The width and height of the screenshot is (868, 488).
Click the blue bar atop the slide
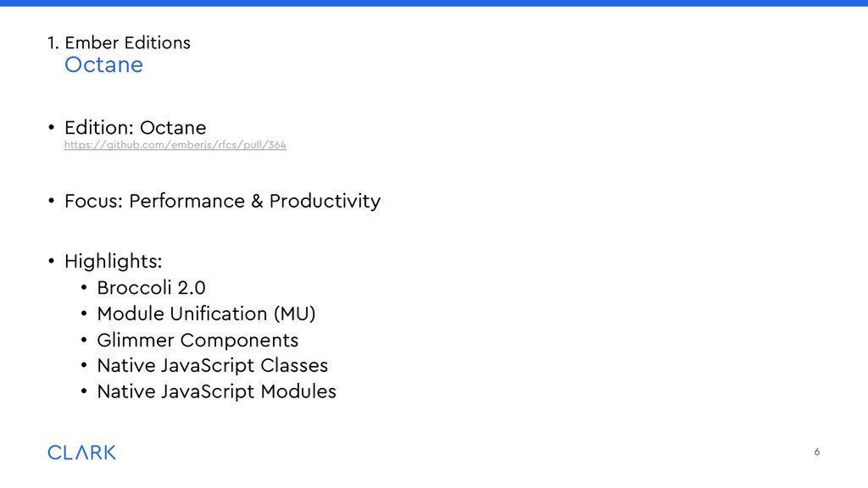coord(434,3)
